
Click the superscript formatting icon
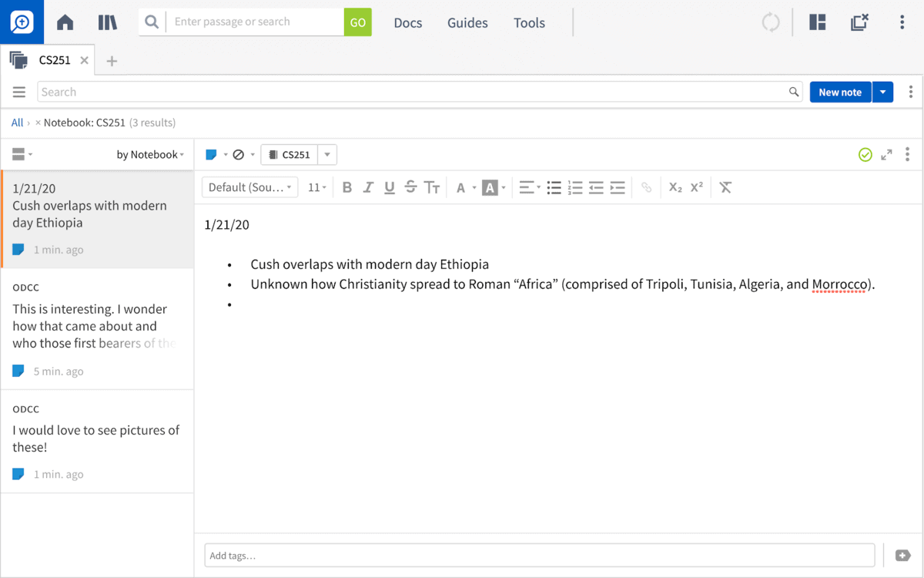click(x=695, y=187)
